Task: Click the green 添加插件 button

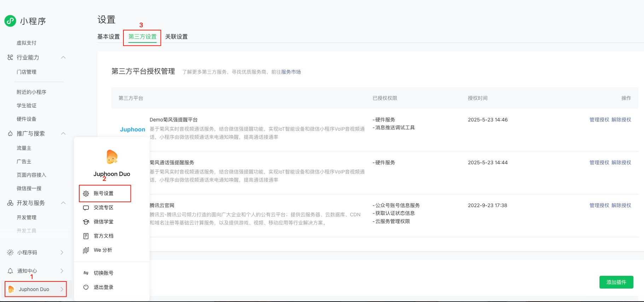Action: pyautogui.click(x=616, y=282)
